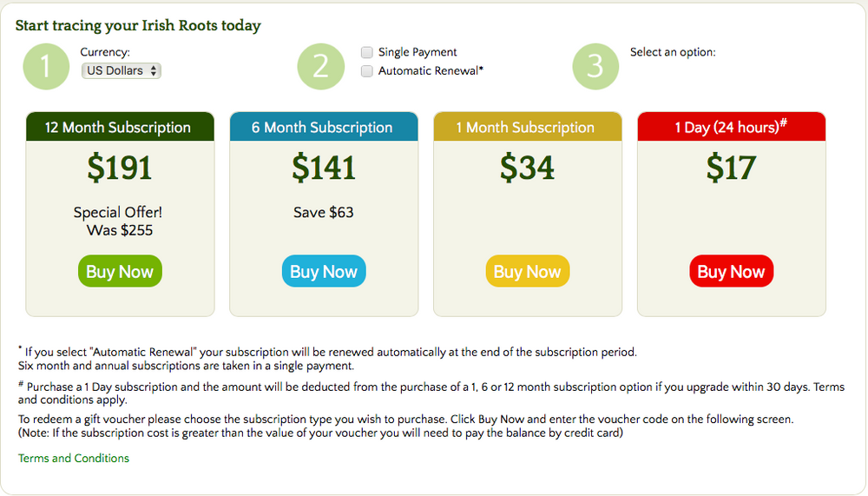
Task: Open the Terms and Conditions link
Action: click(74, 458)
